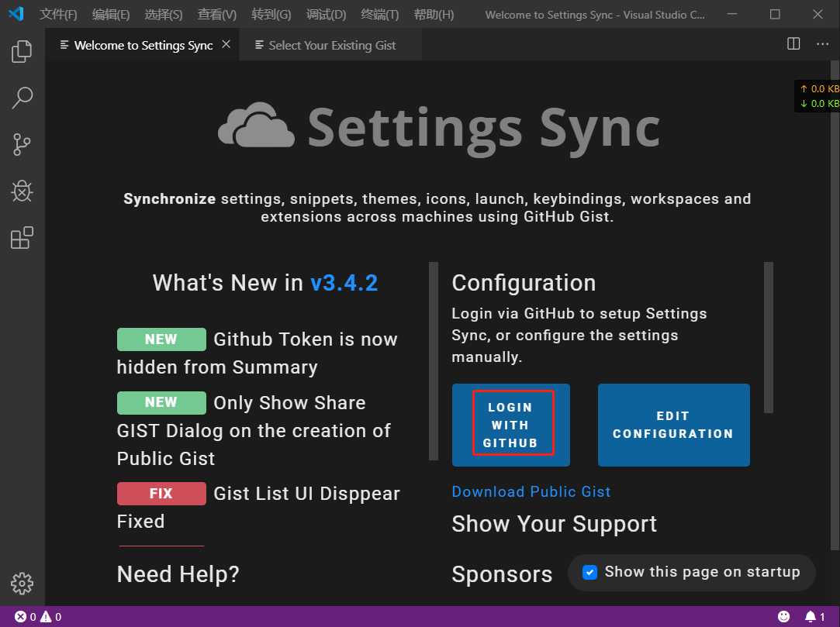Open the Explorer view in the activity bar
The width and height of the screenshot is (840, 627).
click(x=22, y=51)
